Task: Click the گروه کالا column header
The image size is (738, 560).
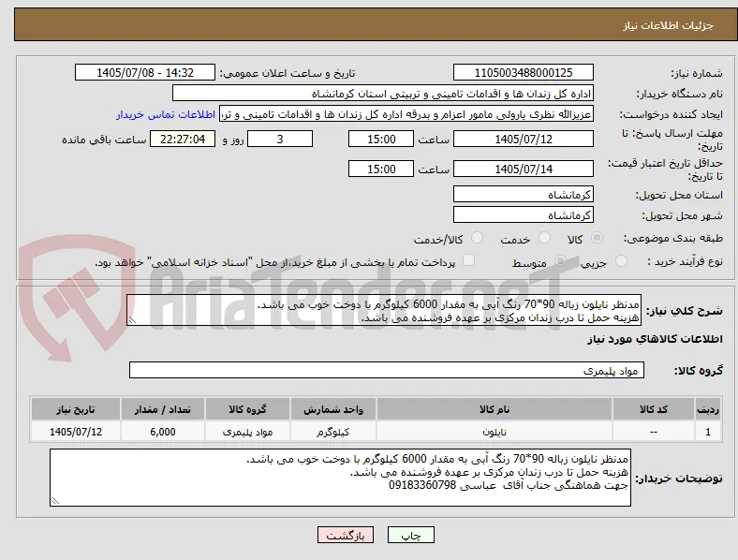Action: (247, 409)
